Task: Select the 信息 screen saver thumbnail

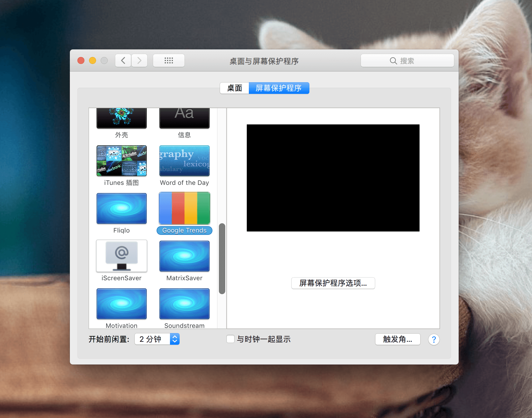Action: [x=185, y=118]
